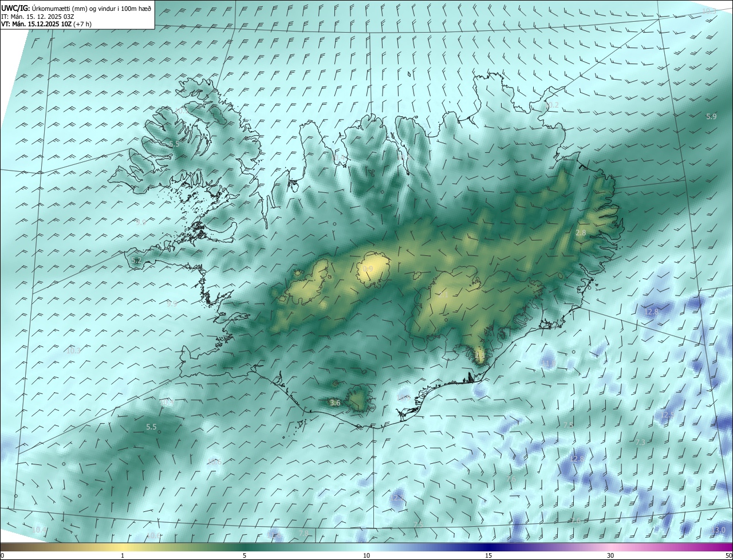
Task: Click the legend tick label 10
Action: (366, 555)
